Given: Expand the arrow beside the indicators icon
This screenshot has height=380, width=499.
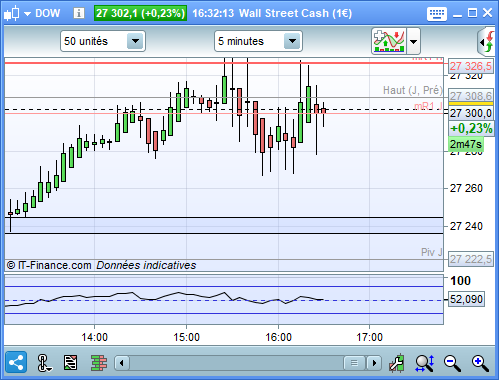Looking at the screenshot, I should click(x=413, y=41).
